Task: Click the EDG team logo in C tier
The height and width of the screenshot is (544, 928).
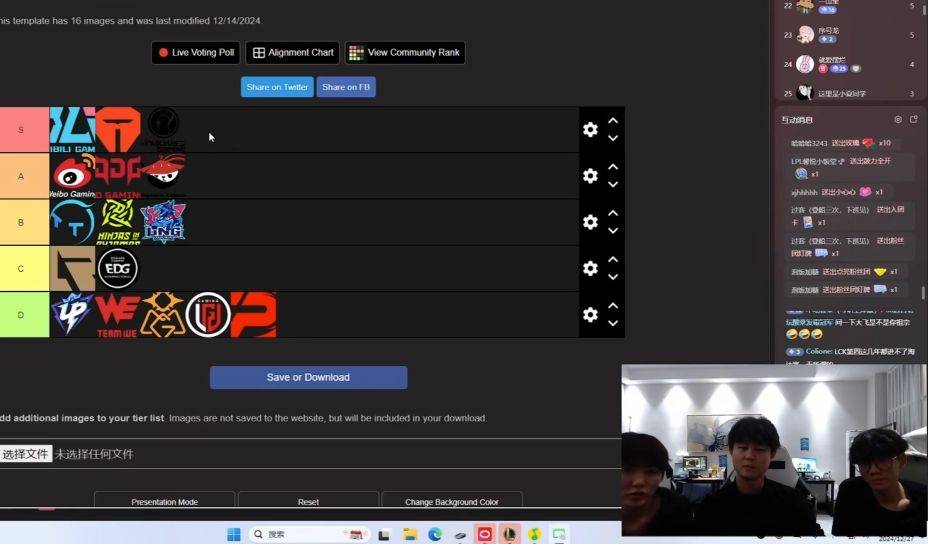Action: tap(118, 268)
